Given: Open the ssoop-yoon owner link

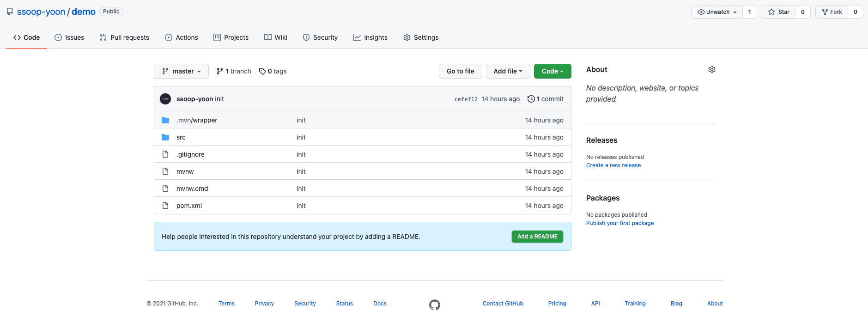Looking at the screenshot, I should click(x=41, y=12).
